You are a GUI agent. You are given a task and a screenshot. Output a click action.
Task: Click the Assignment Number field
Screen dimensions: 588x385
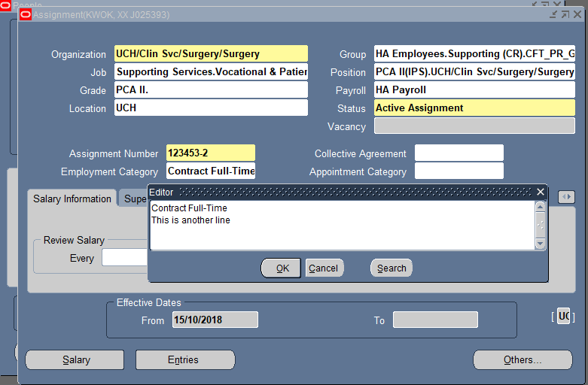[211, 153]
